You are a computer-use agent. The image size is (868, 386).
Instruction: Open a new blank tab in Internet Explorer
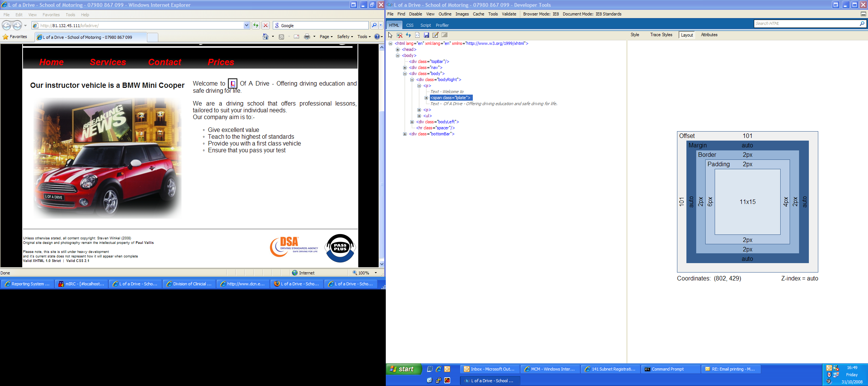point(153,37)
